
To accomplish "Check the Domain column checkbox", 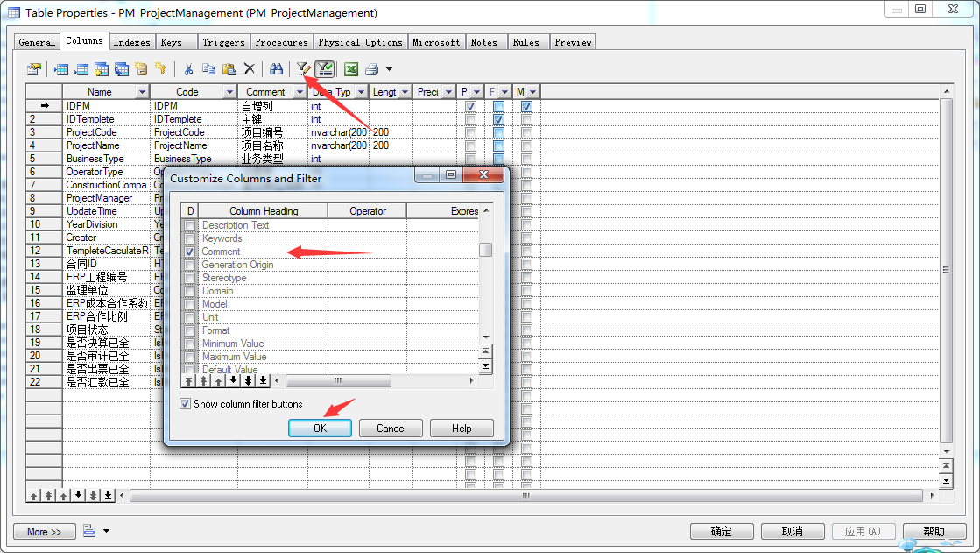I will click(189, 291).
